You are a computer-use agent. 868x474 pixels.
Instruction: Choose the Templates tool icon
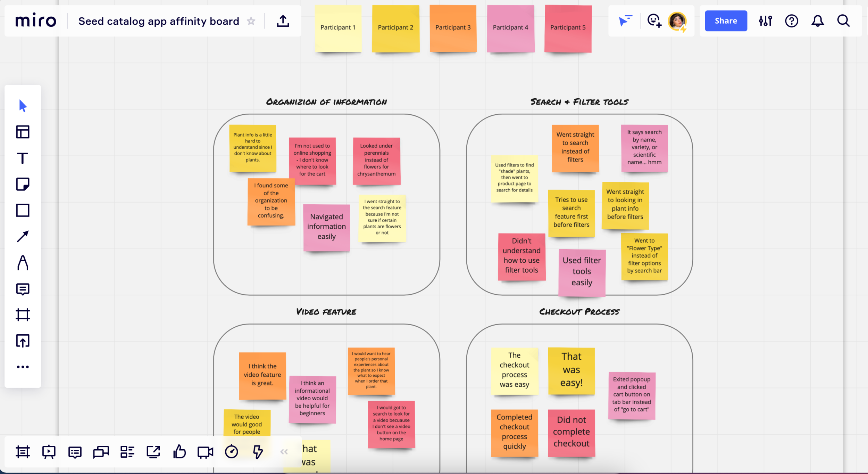(23, 132)
